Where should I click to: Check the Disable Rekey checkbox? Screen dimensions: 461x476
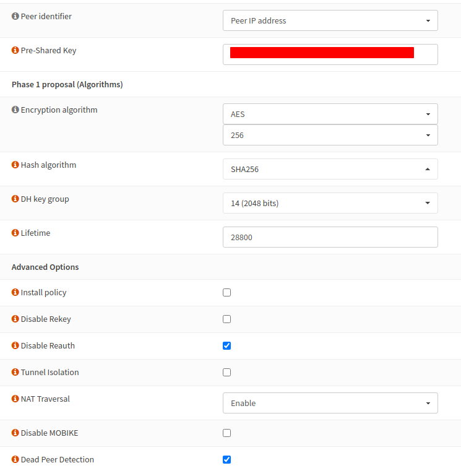coord(226,319)
